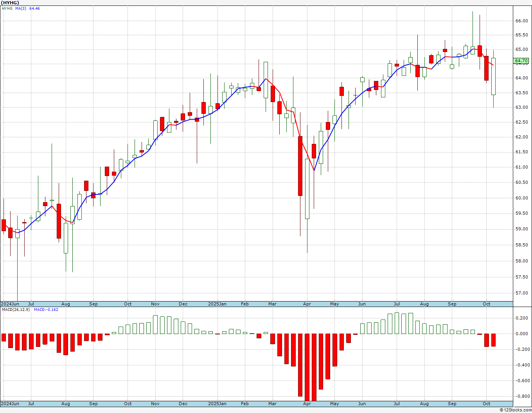The width and height of the screenshot is (532, 413).
Task: Click Apr on the MACD panel axis
Action: coord(307,404)
